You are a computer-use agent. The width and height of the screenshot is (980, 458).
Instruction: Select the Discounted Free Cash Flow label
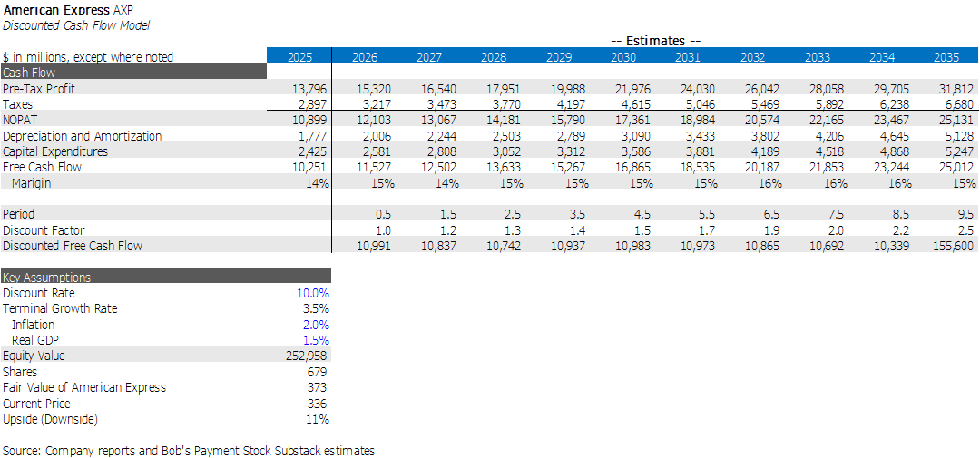coord(73,246)
